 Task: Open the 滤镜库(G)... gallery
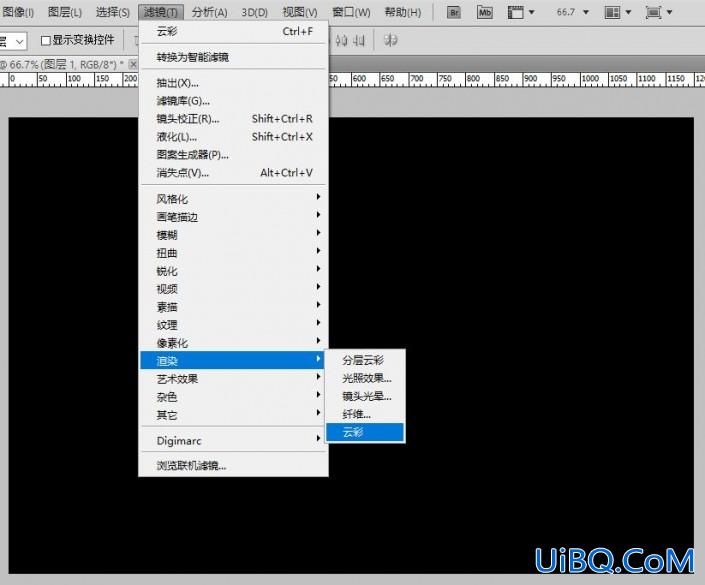coord(233,101)
